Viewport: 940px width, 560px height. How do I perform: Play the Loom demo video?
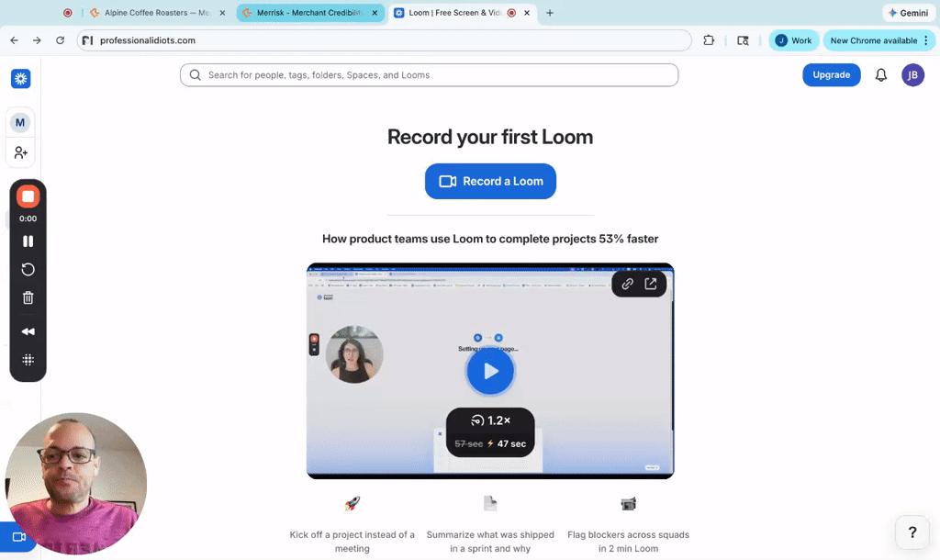[490, 371]
